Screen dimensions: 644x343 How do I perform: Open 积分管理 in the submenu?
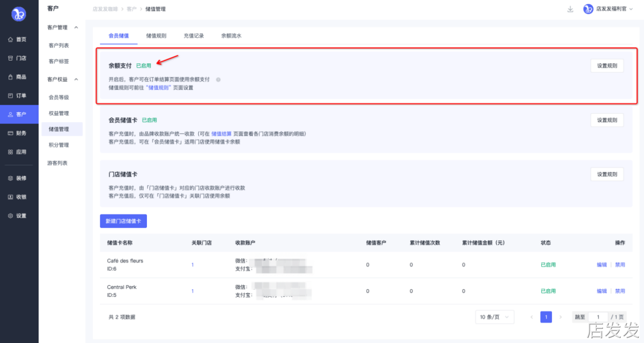point(59,145)
